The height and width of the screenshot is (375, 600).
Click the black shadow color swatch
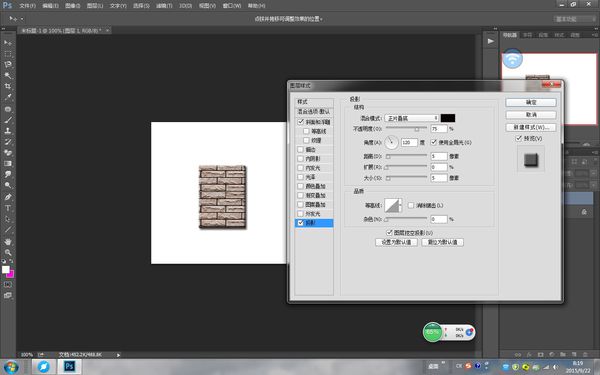(x=448, y=118)
